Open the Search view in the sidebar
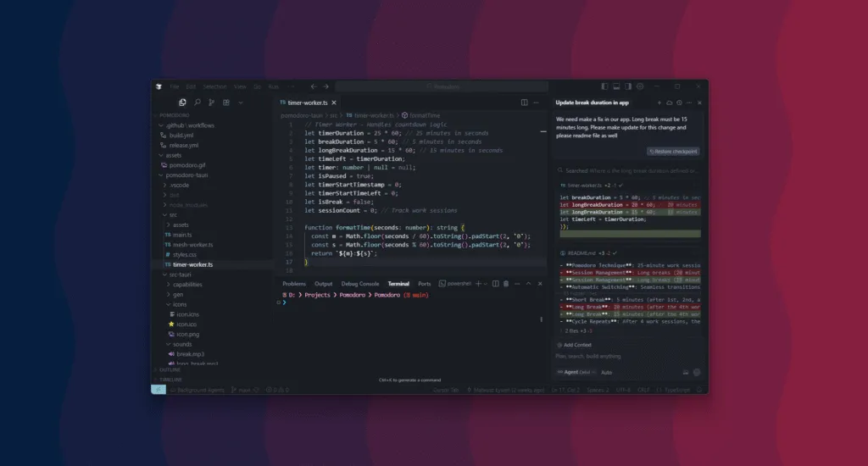 tap(197, 103)
